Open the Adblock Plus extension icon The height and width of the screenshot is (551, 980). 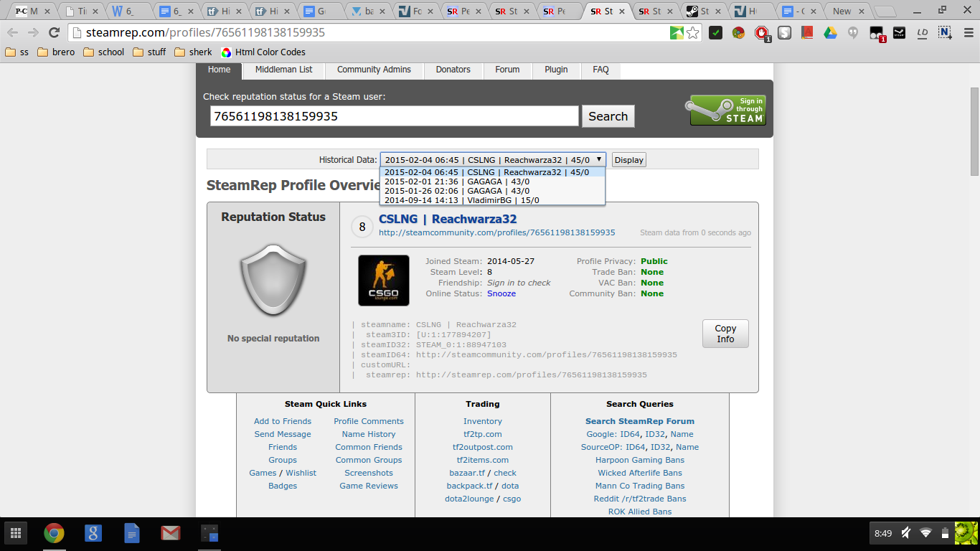click(762, 33)
